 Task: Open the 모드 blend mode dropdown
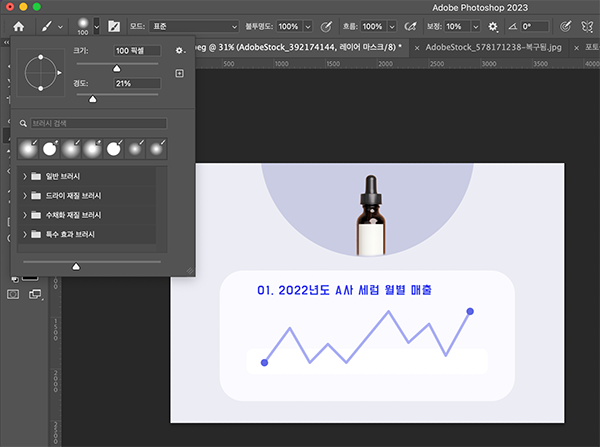coord(192,24)
